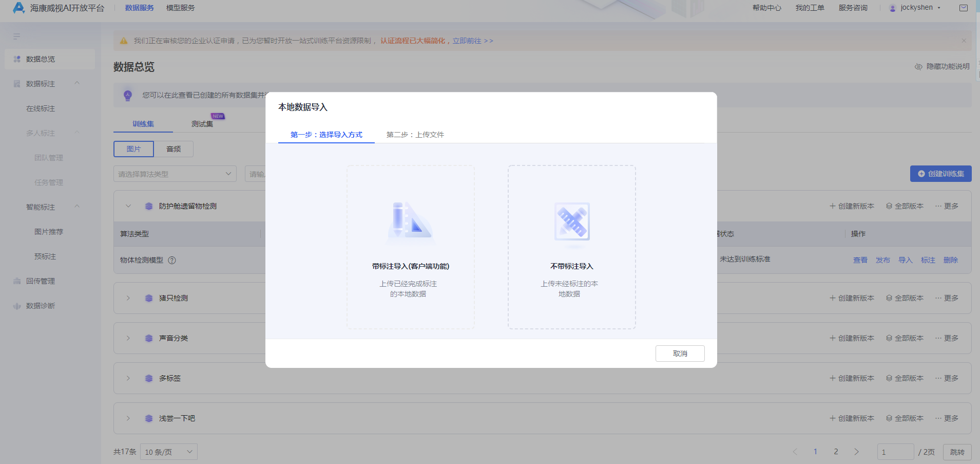
Task: Select the 图片 data type toggle
Action: (133, 149)
